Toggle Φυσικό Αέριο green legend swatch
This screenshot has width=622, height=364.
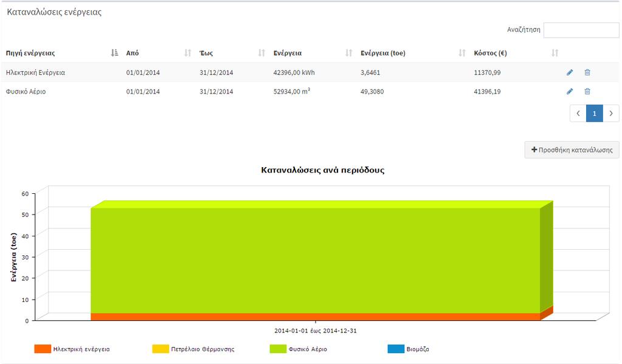tap(278, 349)
